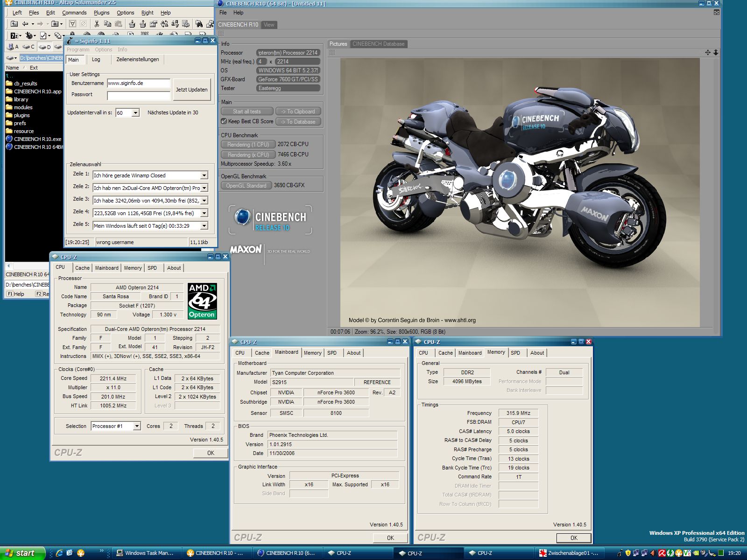Expand the Zeile 4 dropdown in Siginfo
The height and width of the screenshot is (560, 747).
pos(204,213)
